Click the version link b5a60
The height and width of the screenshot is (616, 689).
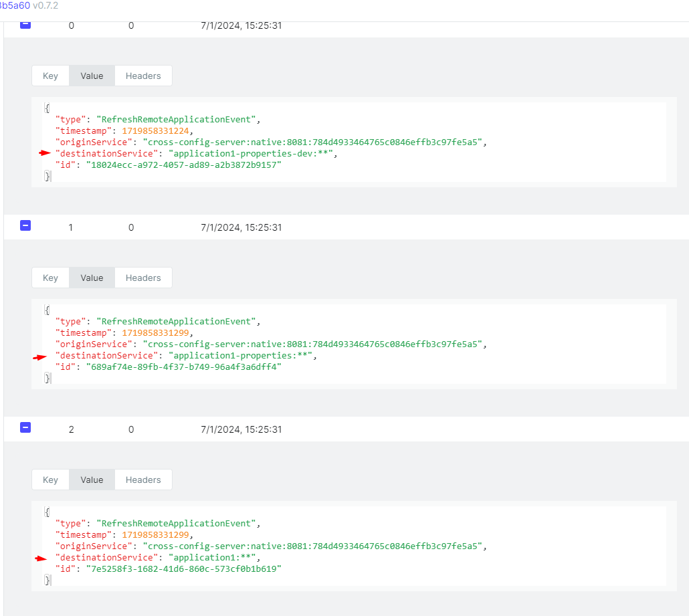click(15, 6)
